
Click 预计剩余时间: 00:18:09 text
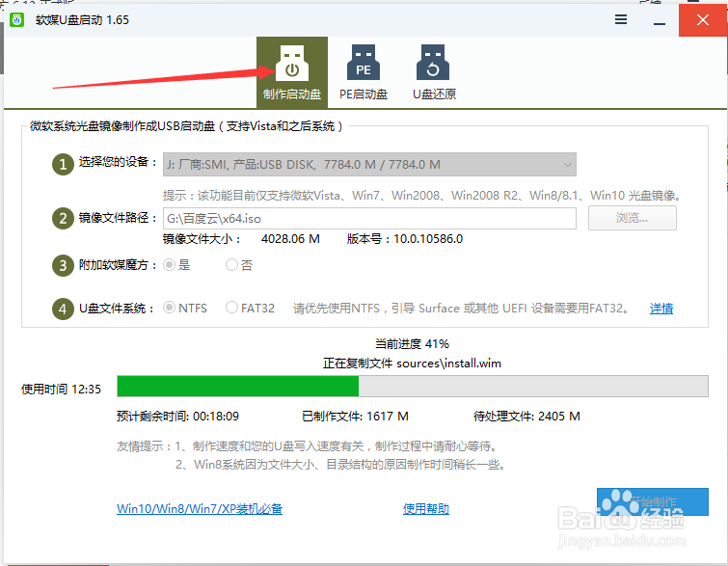[177, 416]
